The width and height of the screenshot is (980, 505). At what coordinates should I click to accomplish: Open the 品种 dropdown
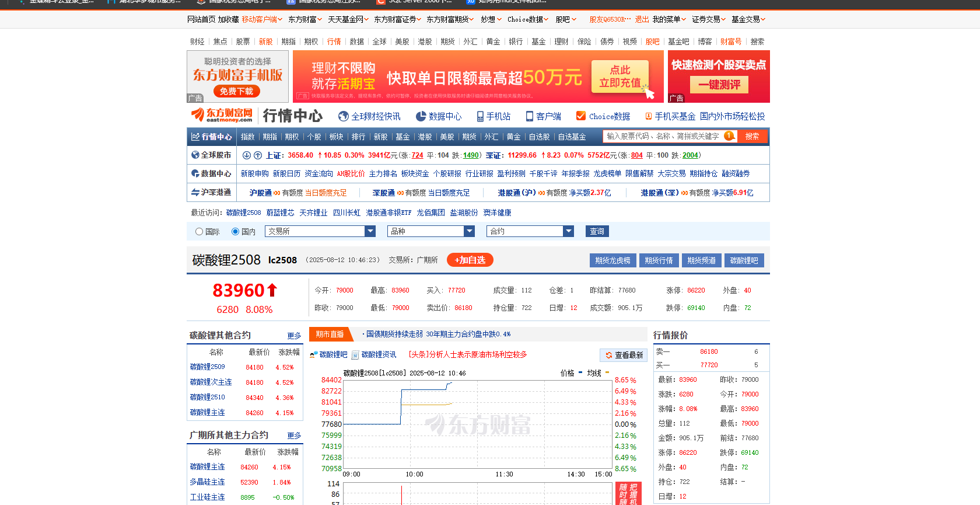431,231
